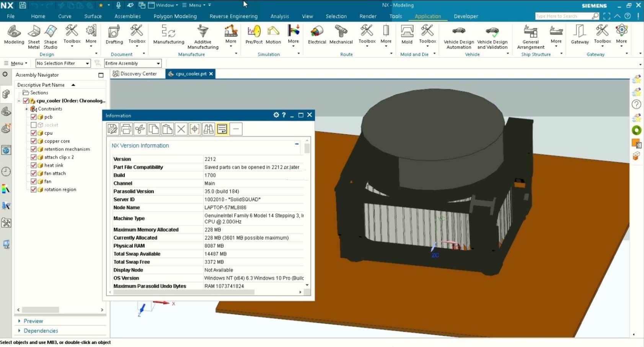The width and height of the screenshot is (644, 347).
Task: Click Cut scissors icon in Information window
Action: click(140, 129)
